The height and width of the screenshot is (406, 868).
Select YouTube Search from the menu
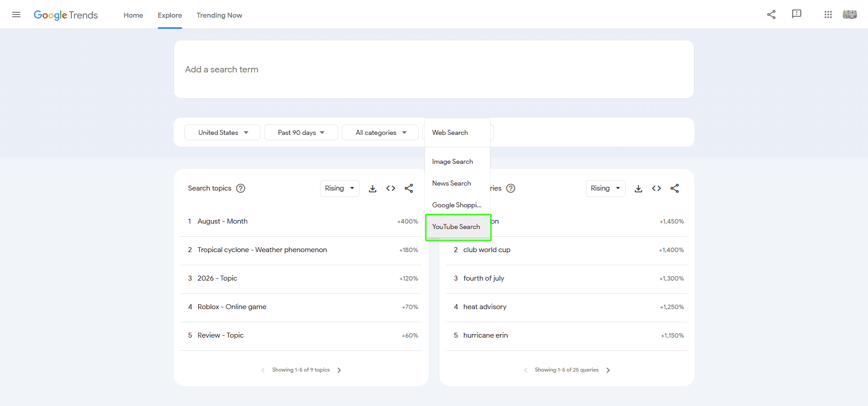[457, 227]
